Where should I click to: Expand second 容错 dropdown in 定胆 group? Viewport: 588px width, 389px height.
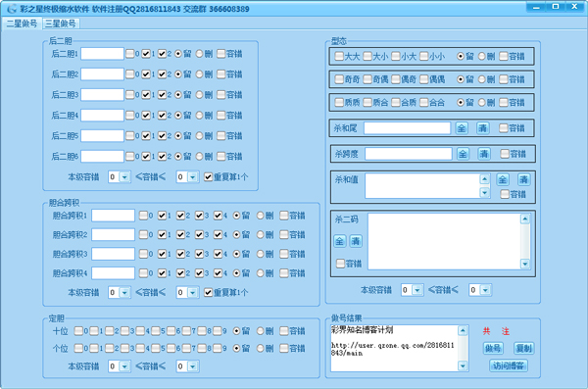pyautogui.click(x=192, y=366)
